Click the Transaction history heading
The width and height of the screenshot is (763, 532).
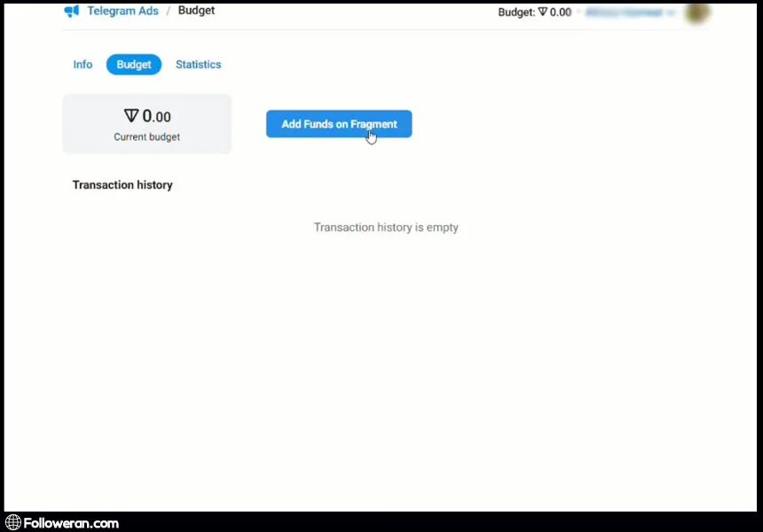(122, 185)
